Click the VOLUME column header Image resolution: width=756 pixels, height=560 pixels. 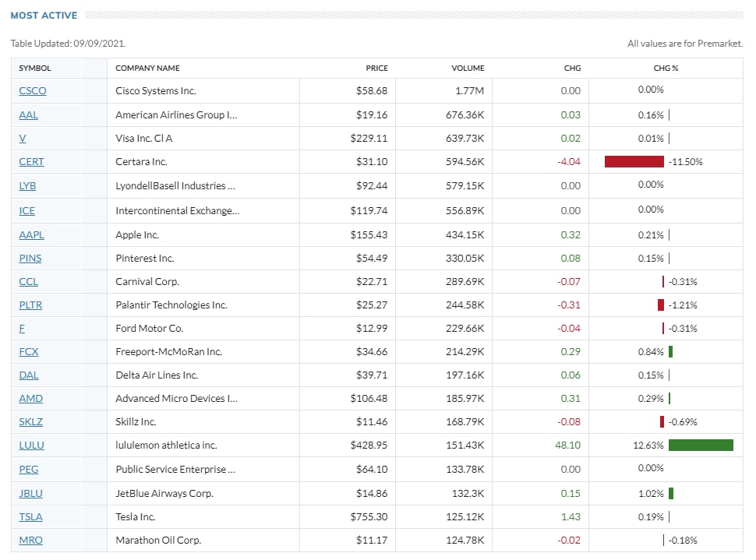point(468,68)
